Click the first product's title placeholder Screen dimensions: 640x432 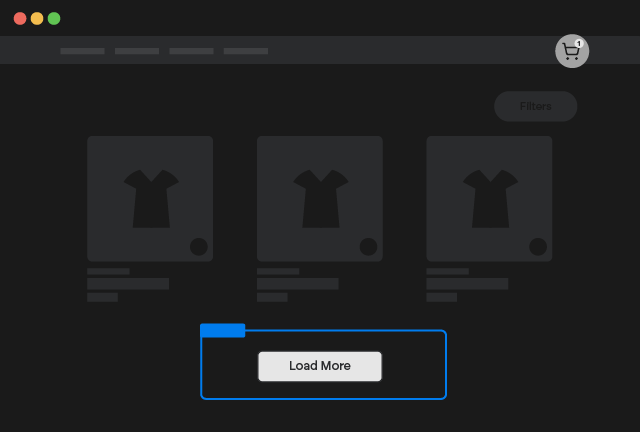[128, 284]
